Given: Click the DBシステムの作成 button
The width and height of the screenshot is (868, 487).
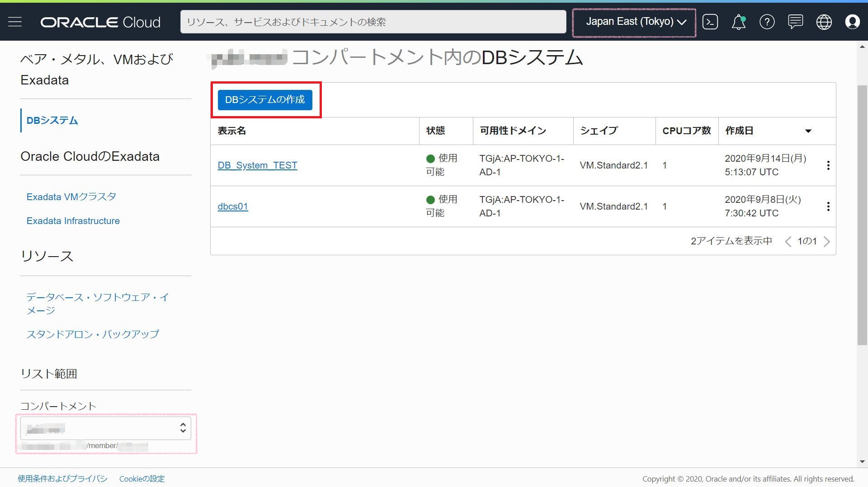Looking at the screenshot, I should 266,100.
